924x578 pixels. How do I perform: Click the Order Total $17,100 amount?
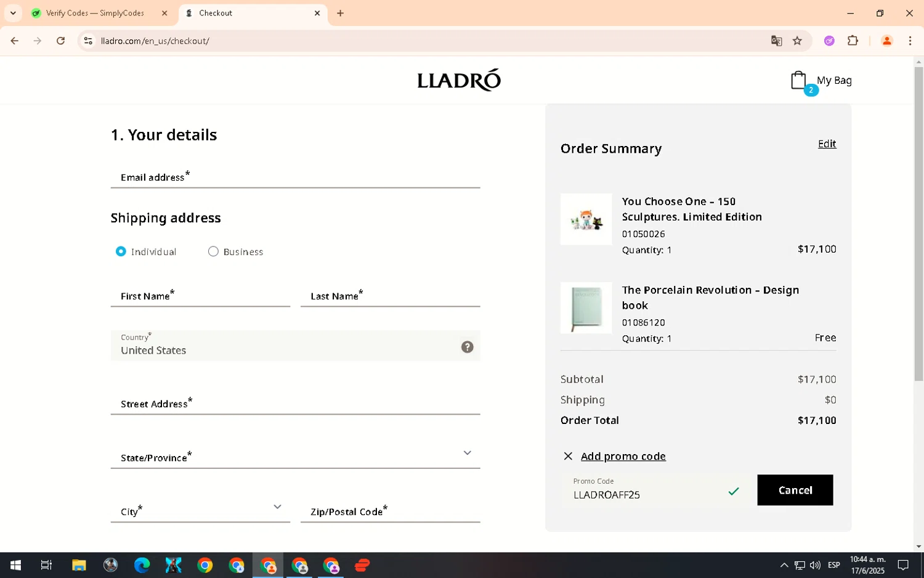click(x=817, y=420)
